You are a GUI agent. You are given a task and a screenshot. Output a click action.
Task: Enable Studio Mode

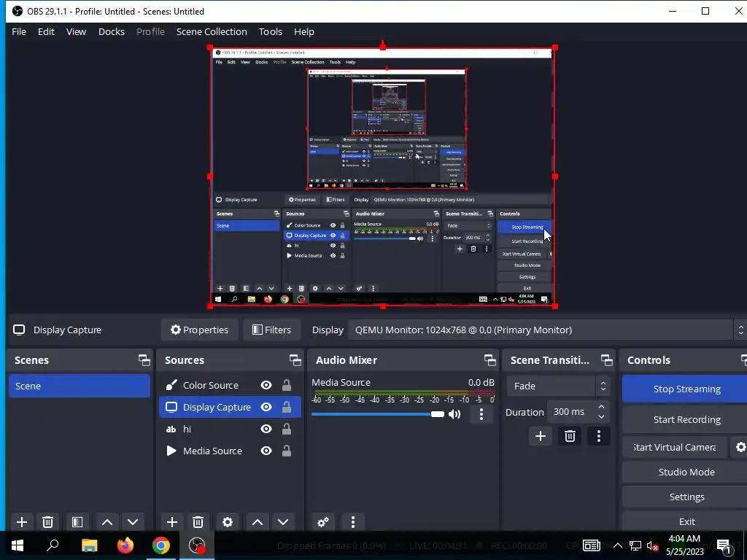click(x=686, y=472)
